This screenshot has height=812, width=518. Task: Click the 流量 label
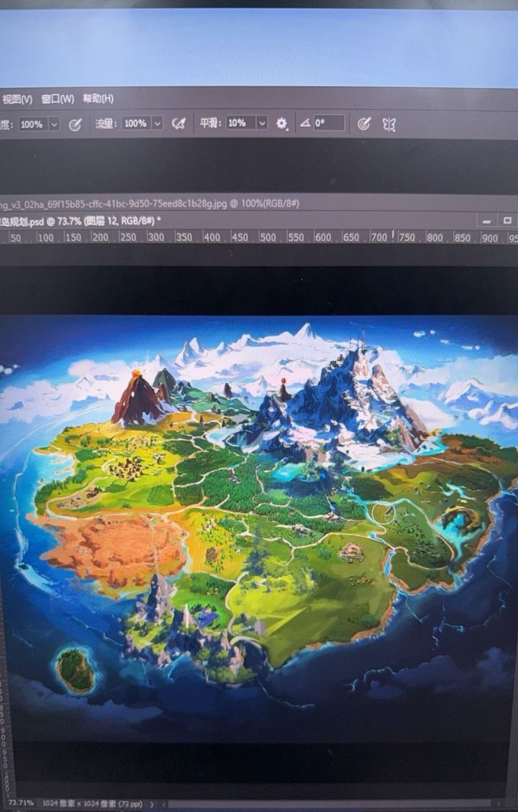click(105, 124)
